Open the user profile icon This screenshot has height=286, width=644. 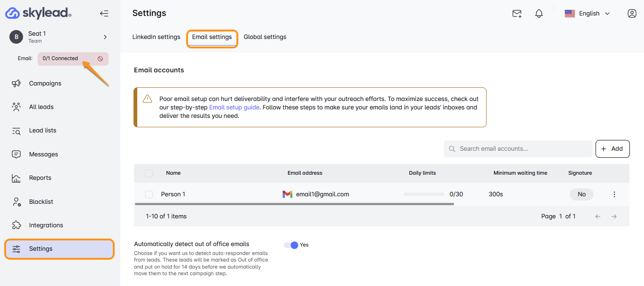[x=632, y=14]
